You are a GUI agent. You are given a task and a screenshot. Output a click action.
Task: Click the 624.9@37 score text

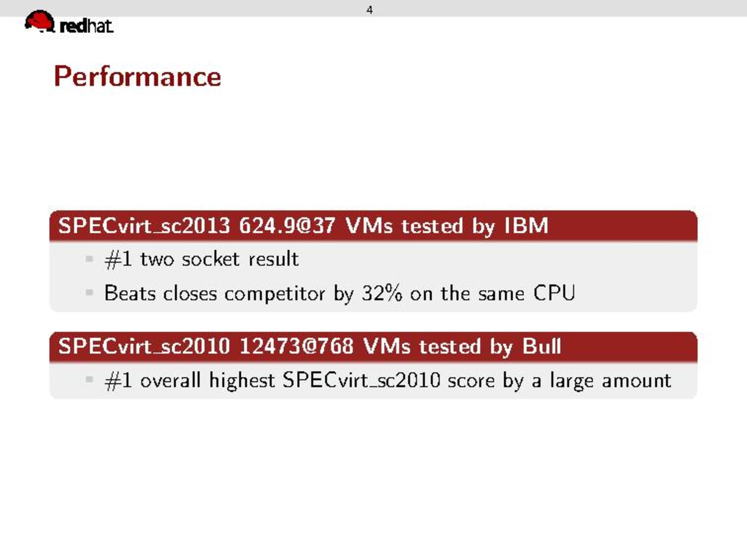click(287, 226)
